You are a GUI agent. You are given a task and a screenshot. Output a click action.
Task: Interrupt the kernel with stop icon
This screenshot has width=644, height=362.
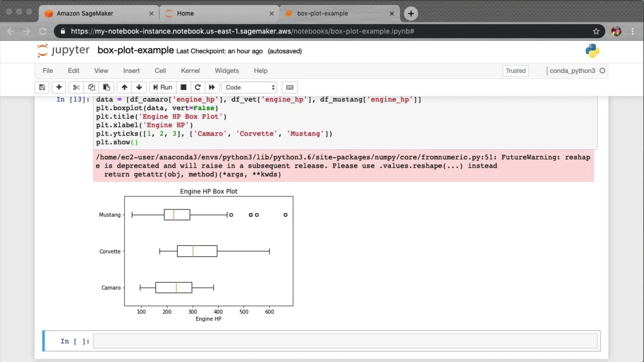coord(183,87)
